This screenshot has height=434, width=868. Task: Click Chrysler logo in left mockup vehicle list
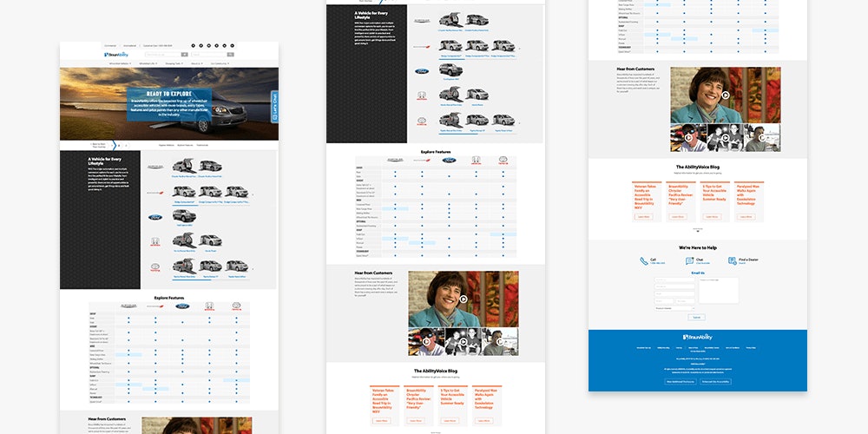[155, 167]
